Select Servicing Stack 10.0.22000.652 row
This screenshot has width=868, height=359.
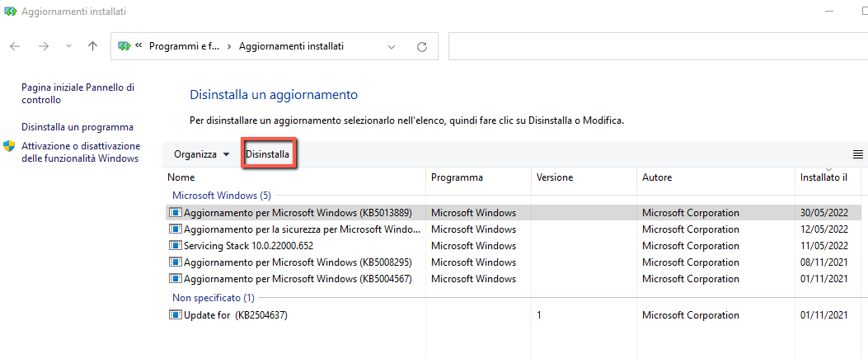click(x=514, y=245)
